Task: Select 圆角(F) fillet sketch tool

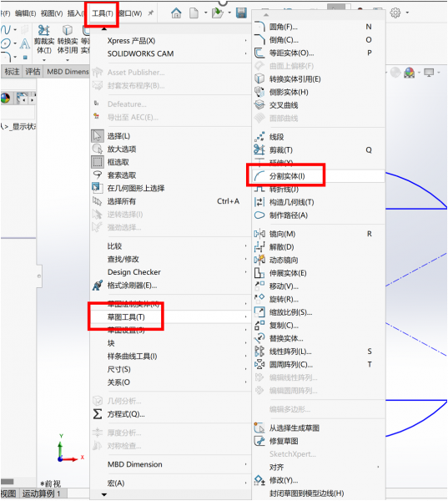Action: pos(320,27)
